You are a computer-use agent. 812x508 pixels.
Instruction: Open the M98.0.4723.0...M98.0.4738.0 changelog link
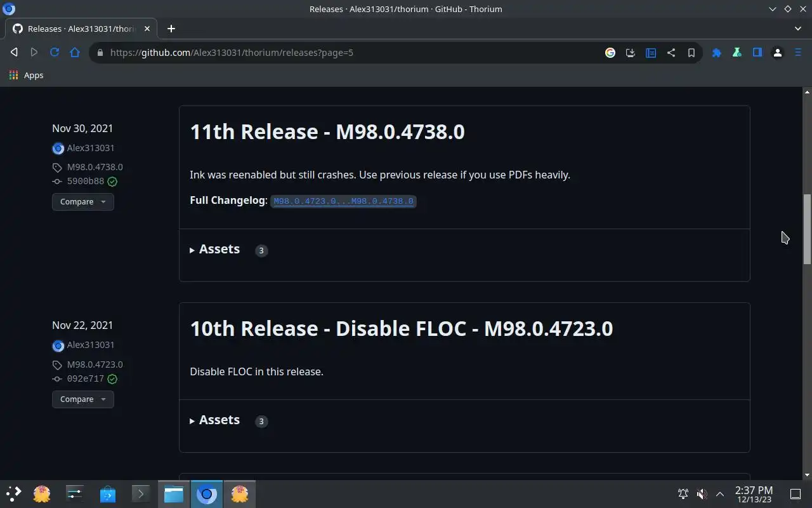coord(343,201)
